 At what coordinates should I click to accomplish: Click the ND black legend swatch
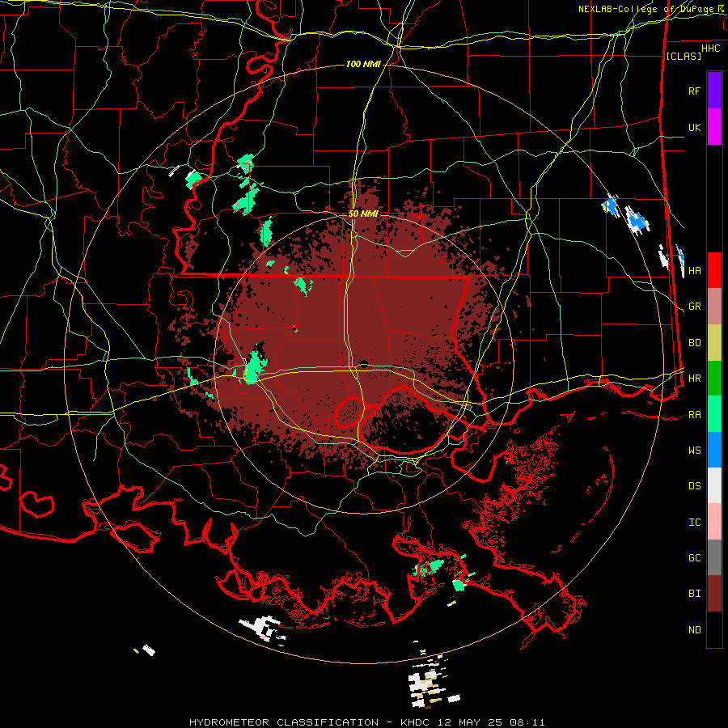[714, 629]
